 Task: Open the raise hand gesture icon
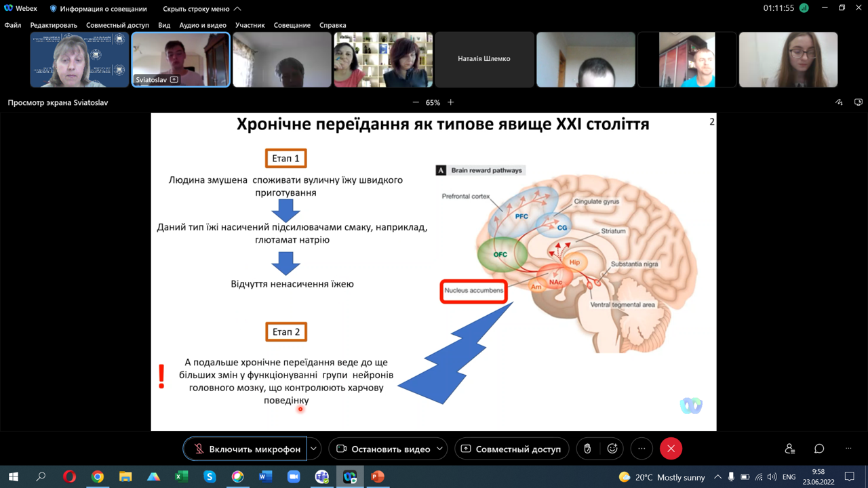coord(587,449)
